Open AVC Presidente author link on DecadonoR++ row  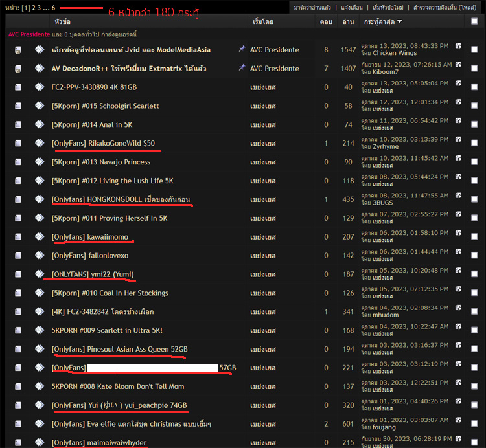pos(275,69)
